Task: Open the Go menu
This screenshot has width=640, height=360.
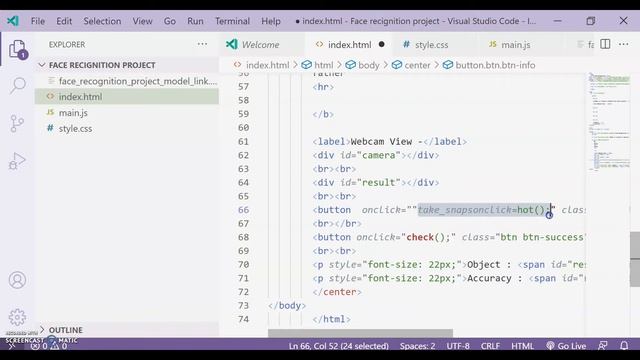Action: [x=169, y=21]
